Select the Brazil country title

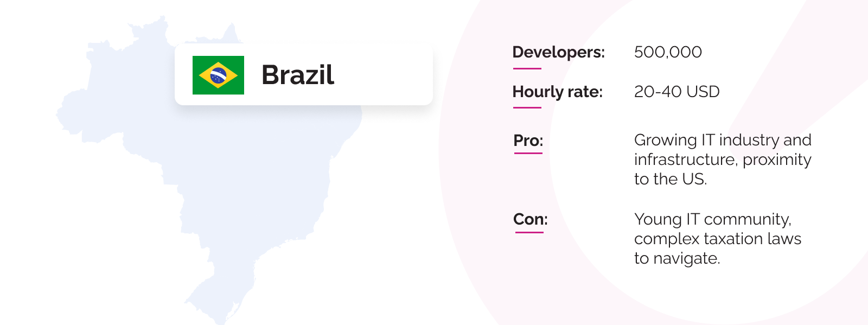(x=298, y=75)
